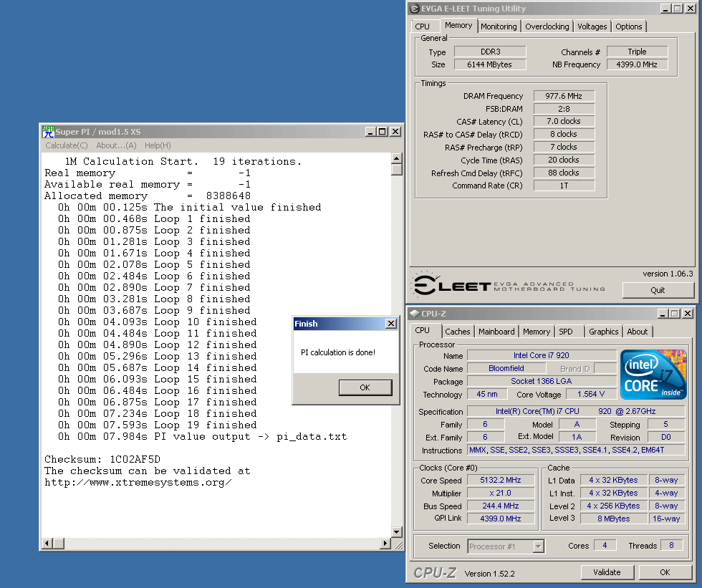Click Cores count 4 field
702x588 pixels.
pos(605,545)
